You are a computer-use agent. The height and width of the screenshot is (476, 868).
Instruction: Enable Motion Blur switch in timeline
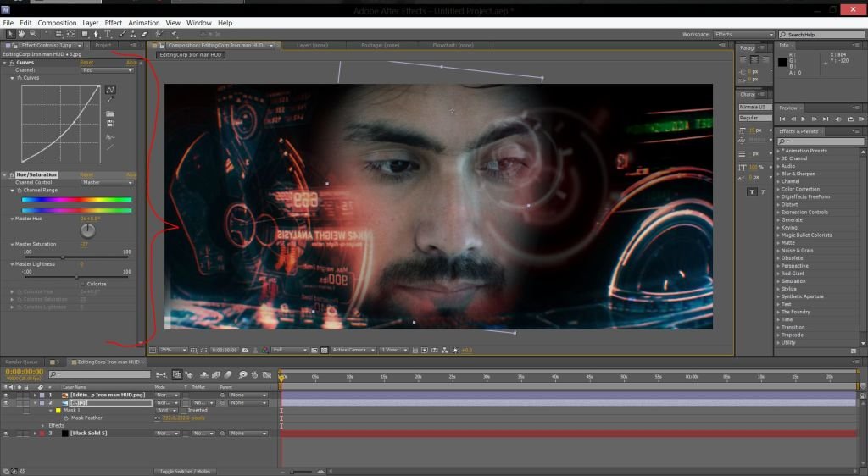tap(227, 375)
